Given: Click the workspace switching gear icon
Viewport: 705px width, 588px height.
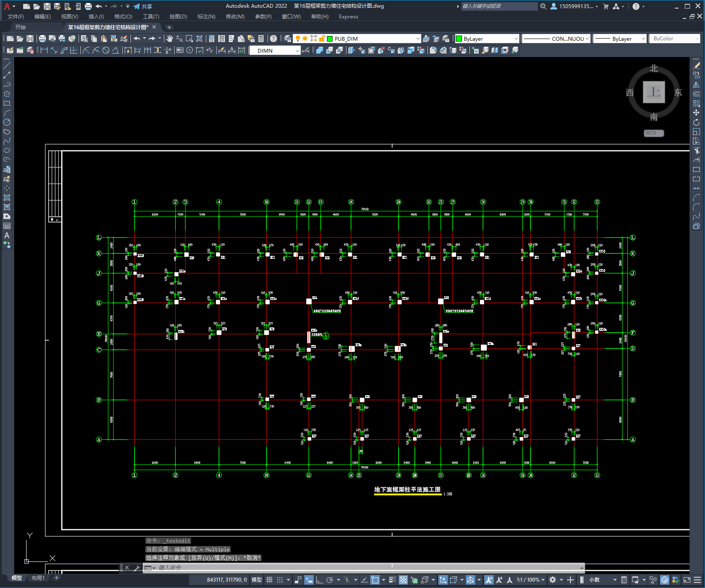Looking at the screenshot, I should pos(553,580).
